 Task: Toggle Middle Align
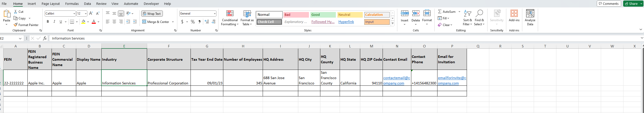click(114, 13)
